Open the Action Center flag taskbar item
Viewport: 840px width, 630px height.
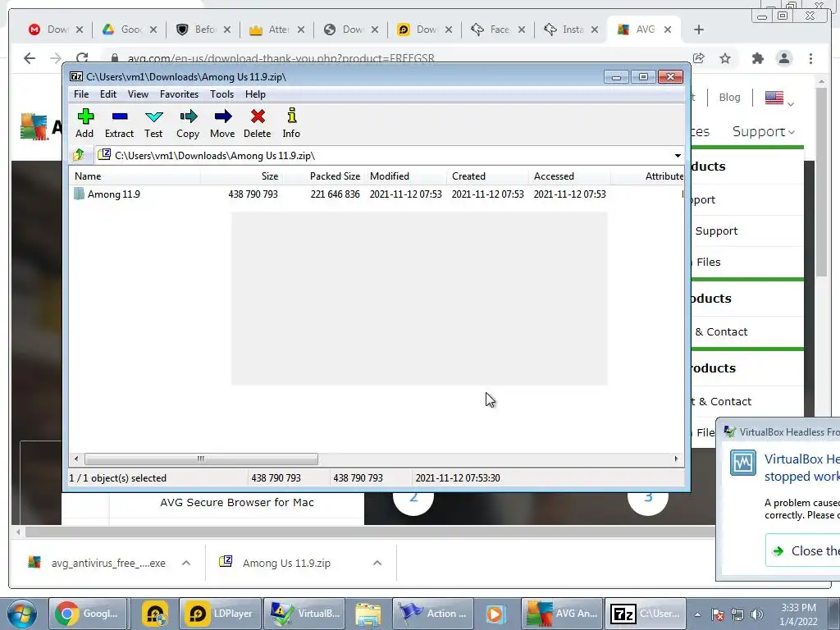pyautogui.click(x=433, y=614)
